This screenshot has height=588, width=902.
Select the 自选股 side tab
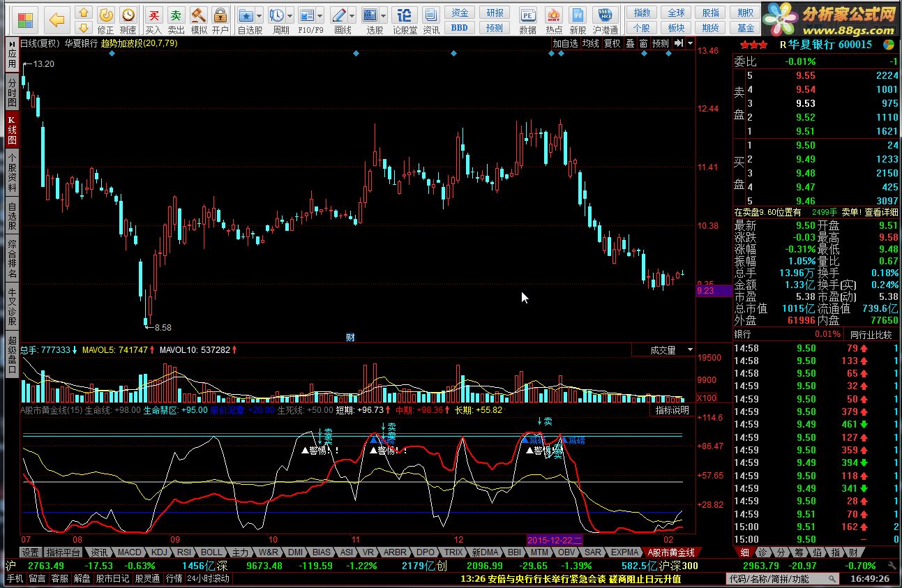[12, 216]
